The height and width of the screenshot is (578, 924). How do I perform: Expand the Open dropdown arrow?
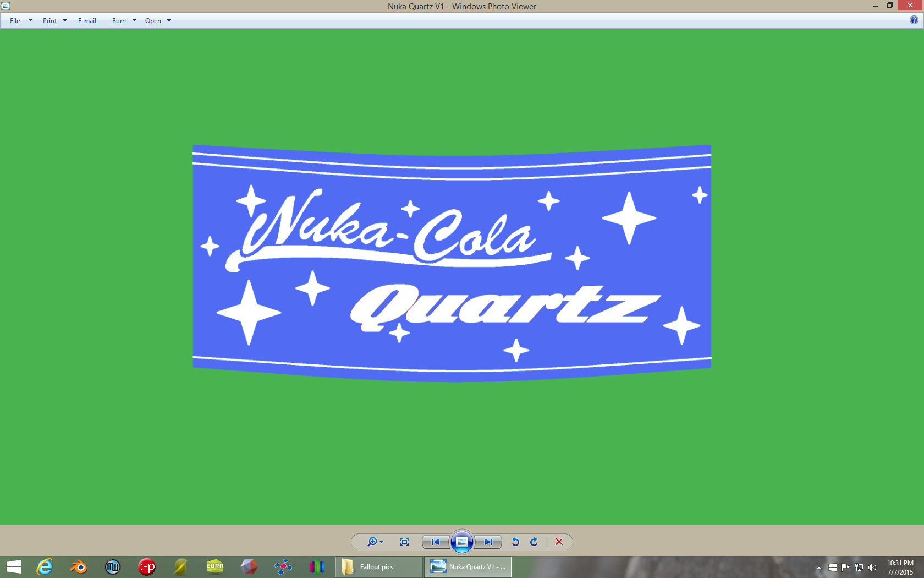(169, 21)
